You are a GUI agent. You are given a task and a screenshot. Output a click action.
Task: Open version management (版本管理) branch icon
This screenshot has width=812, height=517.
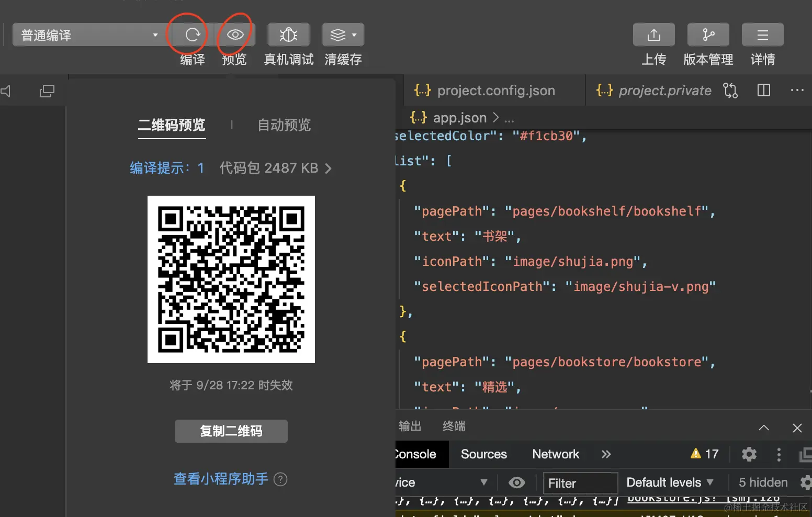point(708,35)
